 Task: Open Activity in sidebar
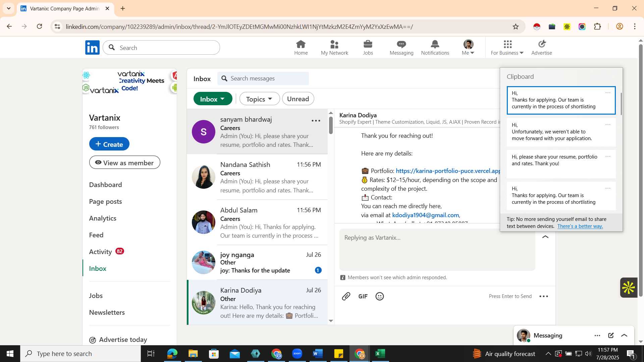100,252
